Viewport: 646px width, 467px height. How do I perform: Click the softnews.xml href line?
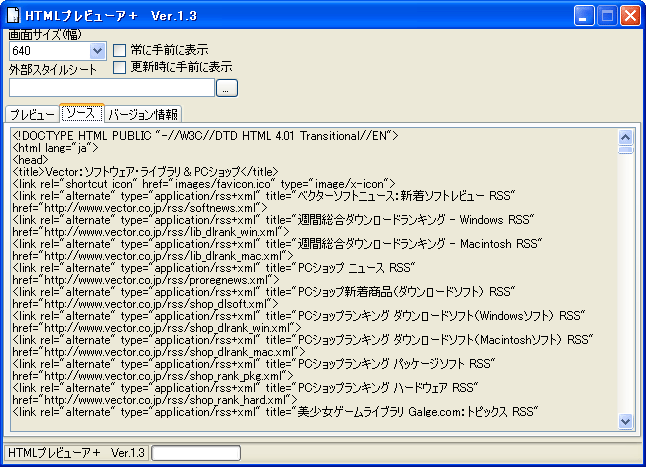[x=140, y=208]
